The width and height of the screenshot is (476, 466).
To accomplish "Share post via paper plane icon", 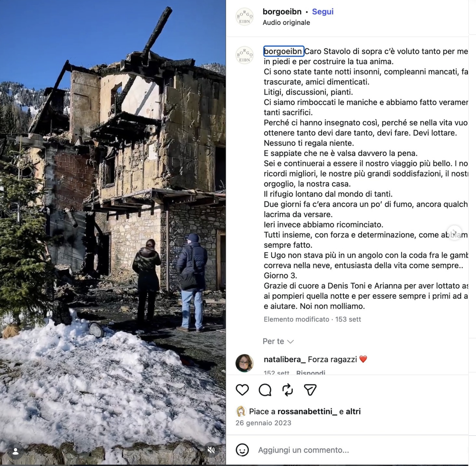I will pyautogui.click(x=310, y=390).
